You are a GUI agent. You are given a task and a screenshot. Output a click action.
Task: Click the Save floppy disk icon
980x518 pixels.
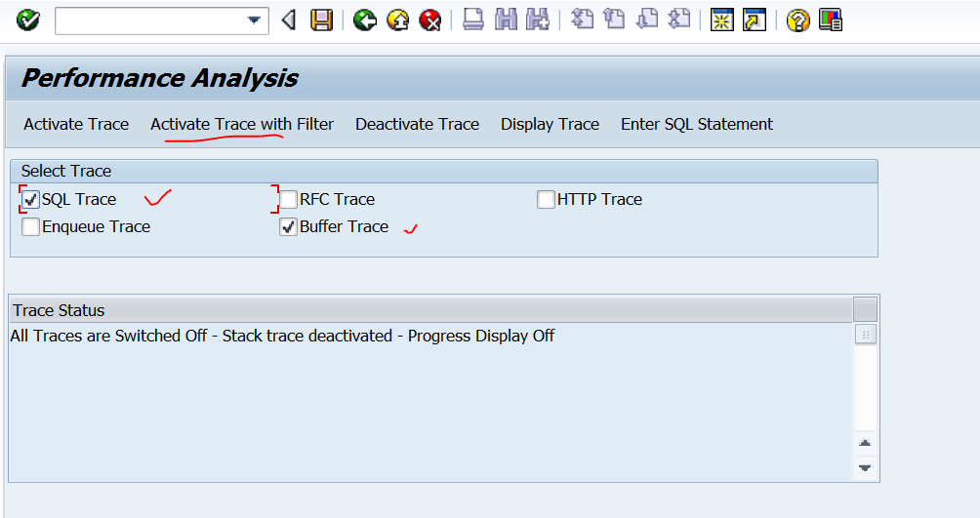321,20
